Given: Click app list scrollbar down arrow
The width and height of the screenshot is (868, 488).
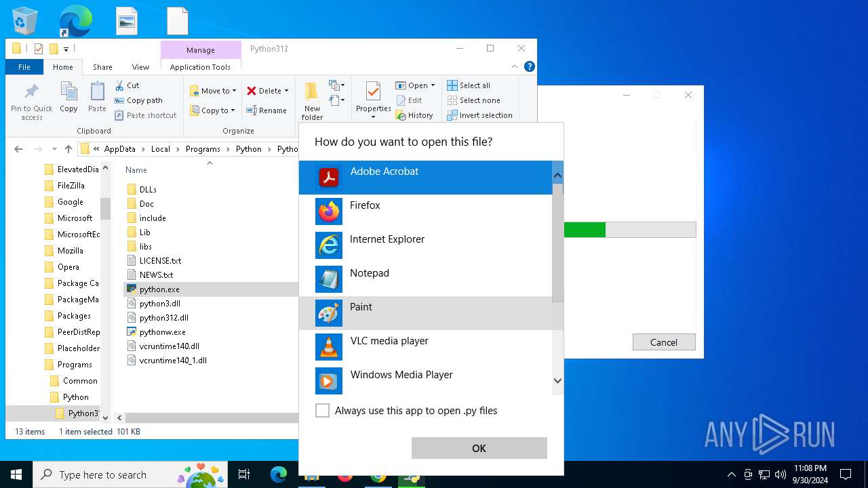Looking at the screenshot, I should (557, 381).
